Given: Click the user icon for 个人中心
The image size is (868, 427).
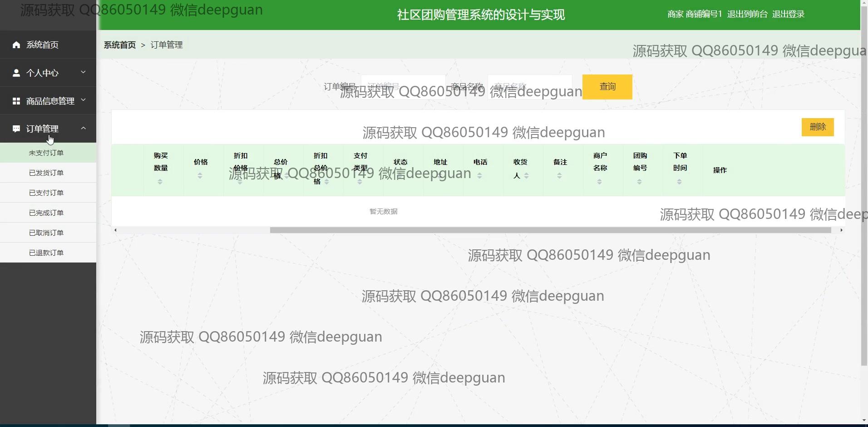Looking at the screenshot, I should [16, 73].
